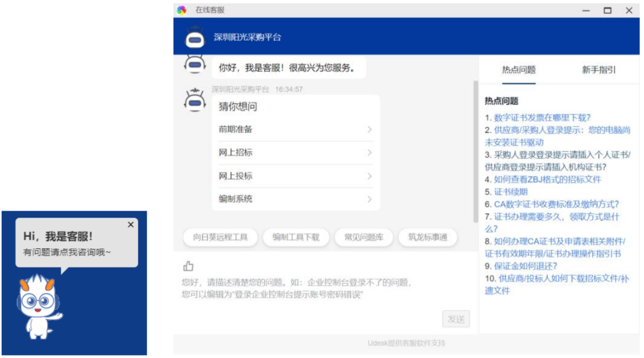644x358 pixels.
Task: Switch to the 热点问题 tab
Action: pyautogui.click(x=518, y=70)
